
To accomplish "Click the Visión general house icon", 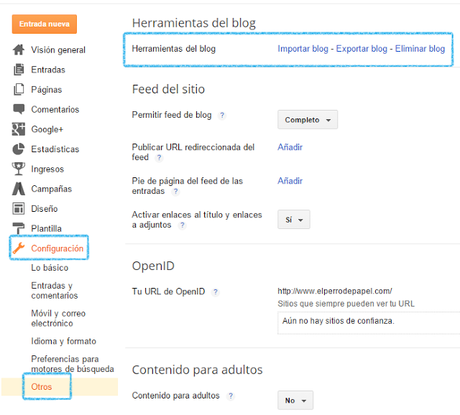I will pyautogui.click(x=19, y=50).
